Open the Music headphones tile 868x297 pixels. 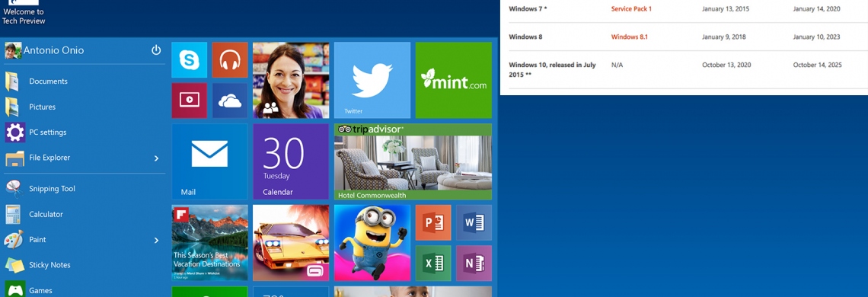(230, 60)
